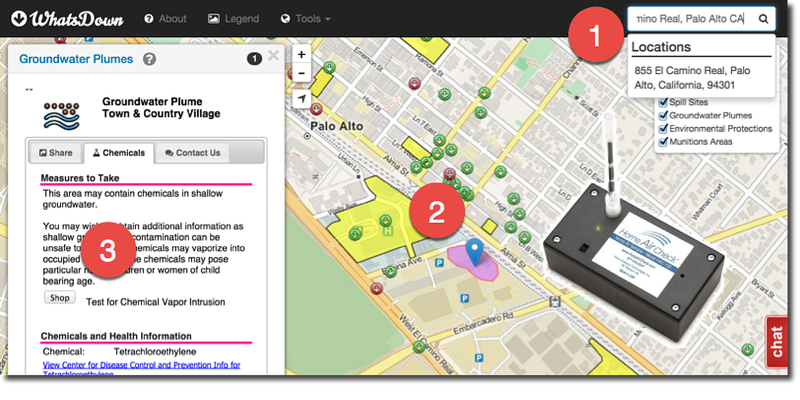Uncheck the Spill Sites layer

pos(661,102)
